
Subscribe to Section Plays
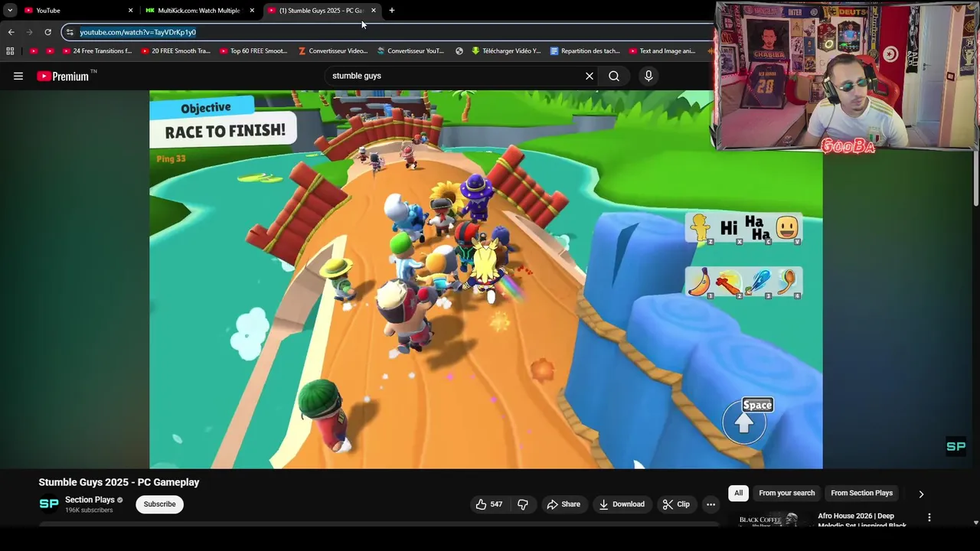(x=159, y=504)
